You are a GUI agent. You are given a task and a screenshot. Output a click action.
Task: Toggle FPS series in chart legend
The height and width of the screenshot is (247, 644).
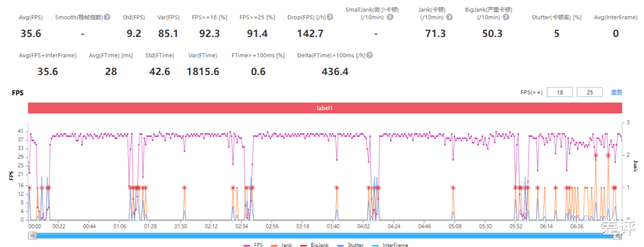click(x=253, y=245)
